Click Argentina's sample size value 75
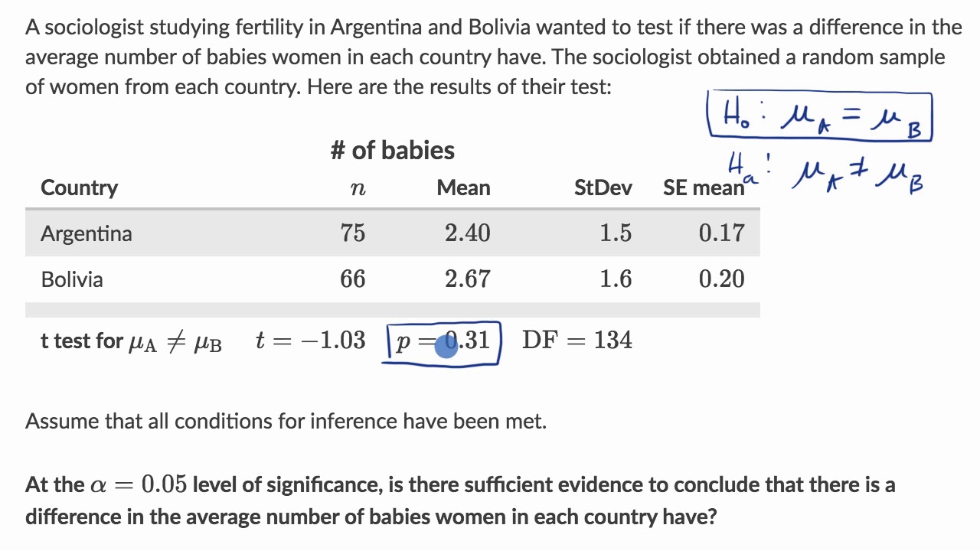Viewport: 980px width, 551px height. [x=353, y=233]
